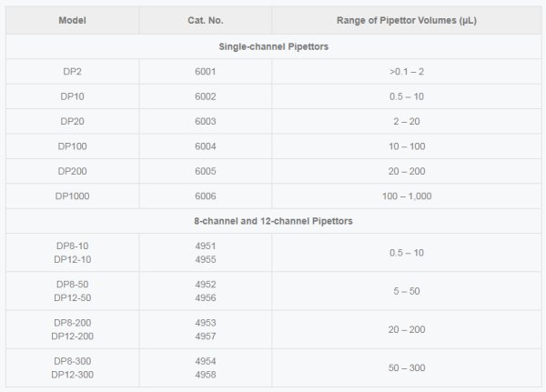
Task: Select the 50 – 300 volume range
Action: [406, 367]
